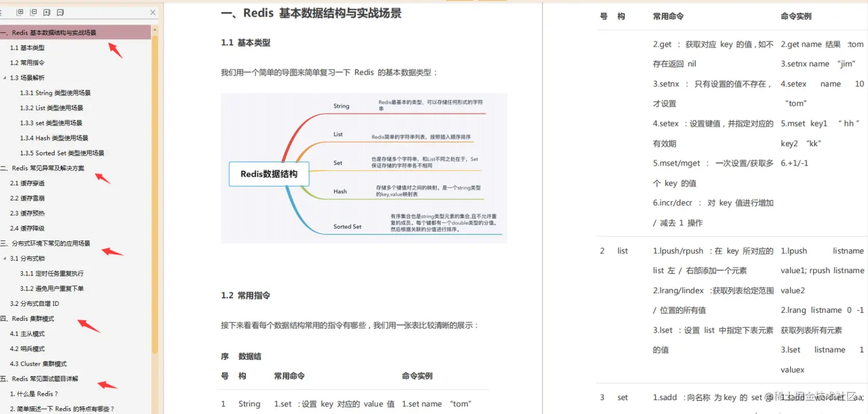Click the String cell in the left page table

tap(249, 404)
